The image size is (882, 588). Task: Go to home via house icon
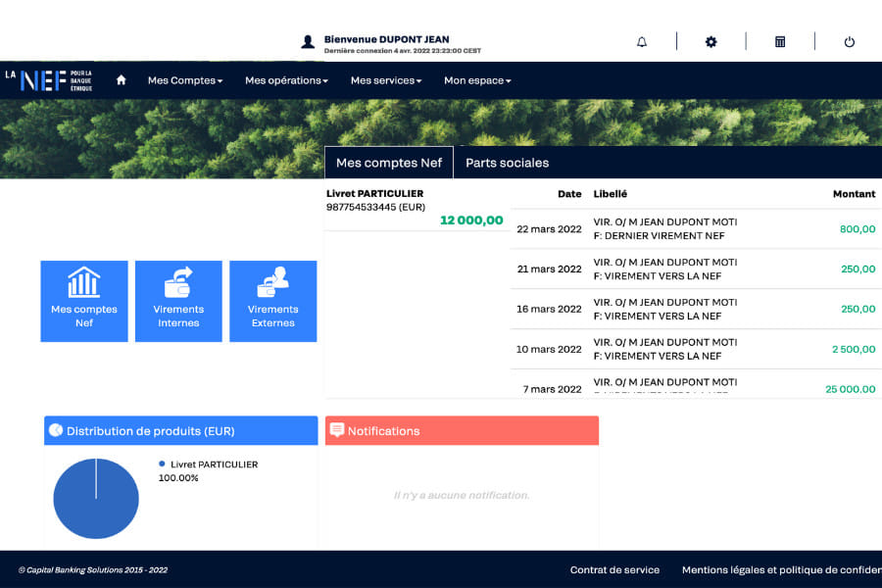click(x=121, y=80)
